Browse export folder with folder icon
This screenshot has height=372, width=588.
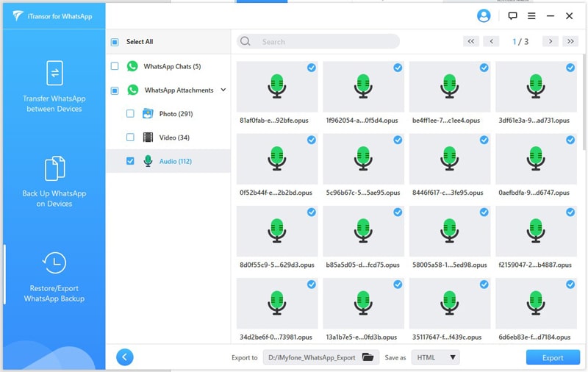coord(368,357)
